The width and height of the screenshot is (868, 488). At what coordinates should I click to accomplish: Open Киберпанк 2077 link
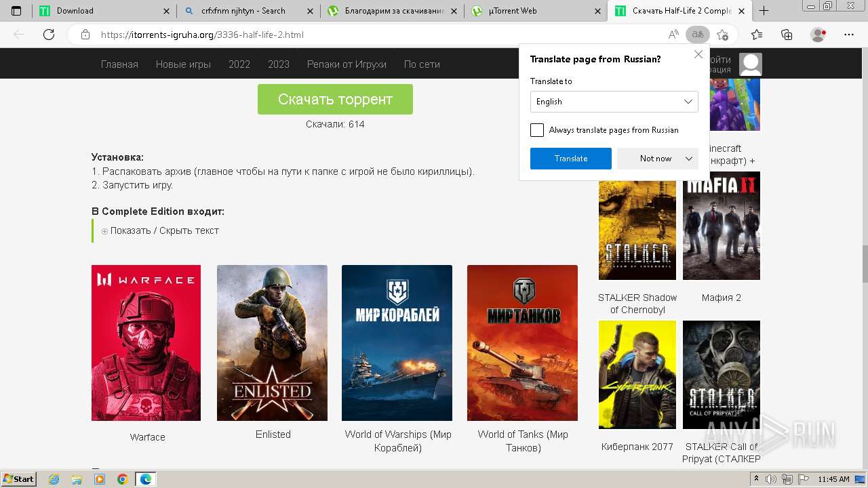637,447
